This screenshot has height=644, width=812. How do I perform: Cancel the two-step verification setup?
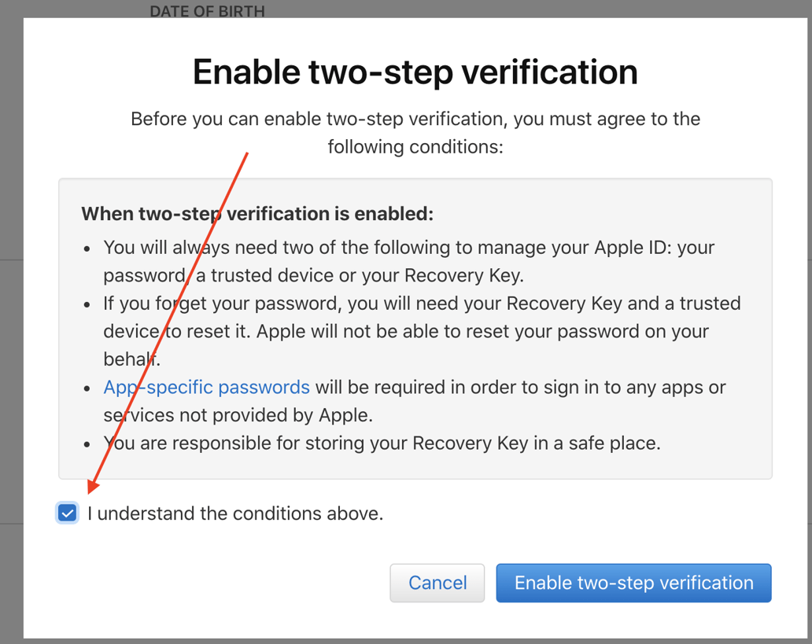(x=437, y=583)
